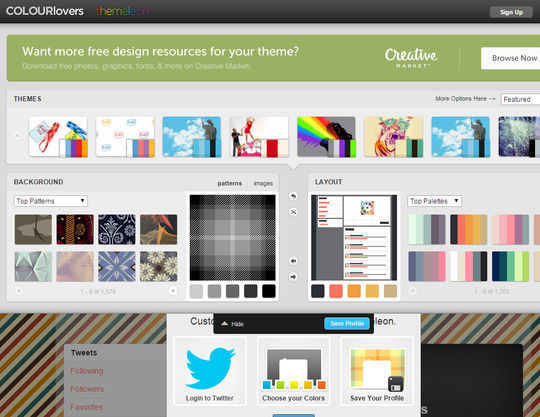
Task: Click the undo arrow icon between panels
Action: 293,196
